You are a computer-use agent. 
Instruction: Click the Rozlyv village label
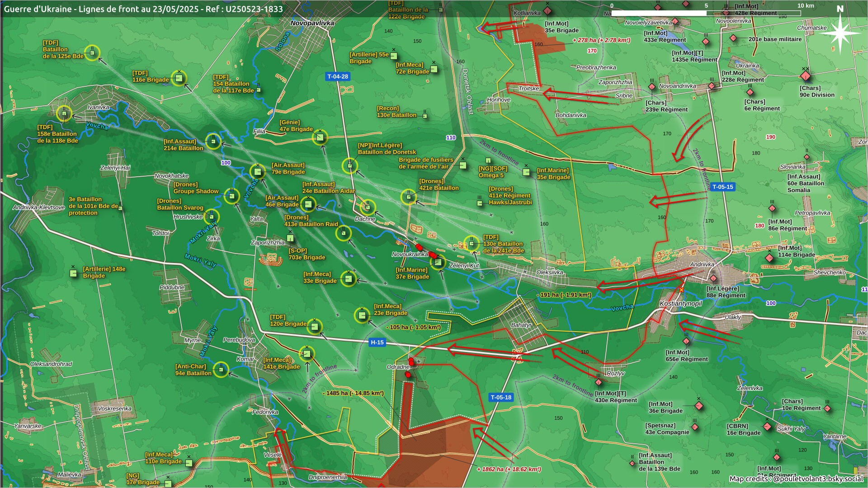point(616,373)
